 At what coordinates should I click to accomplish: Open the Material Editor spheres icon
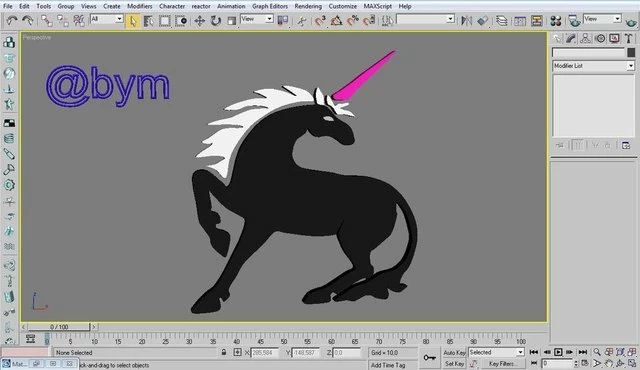tap(556, 20)
